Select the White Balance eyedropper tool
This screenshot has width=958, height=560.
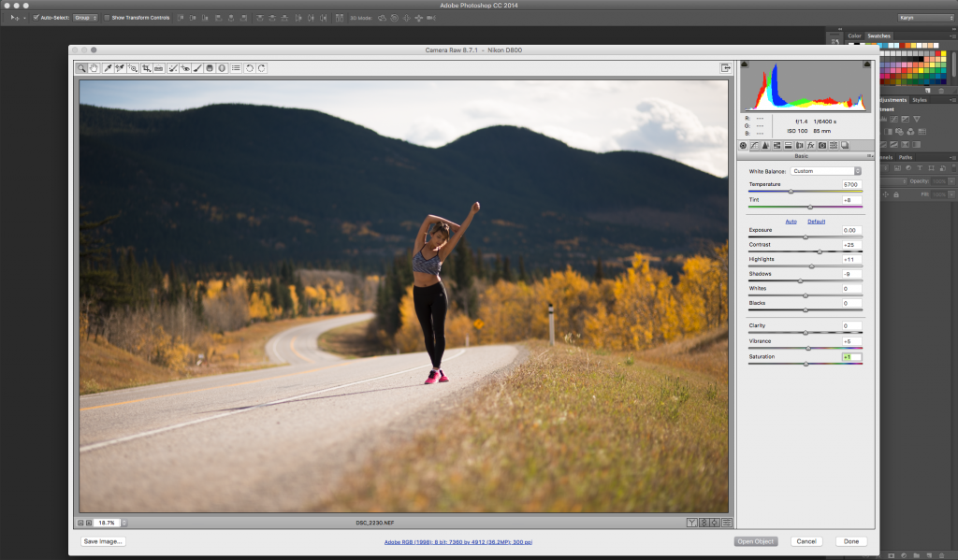click(x=109, y=68)
